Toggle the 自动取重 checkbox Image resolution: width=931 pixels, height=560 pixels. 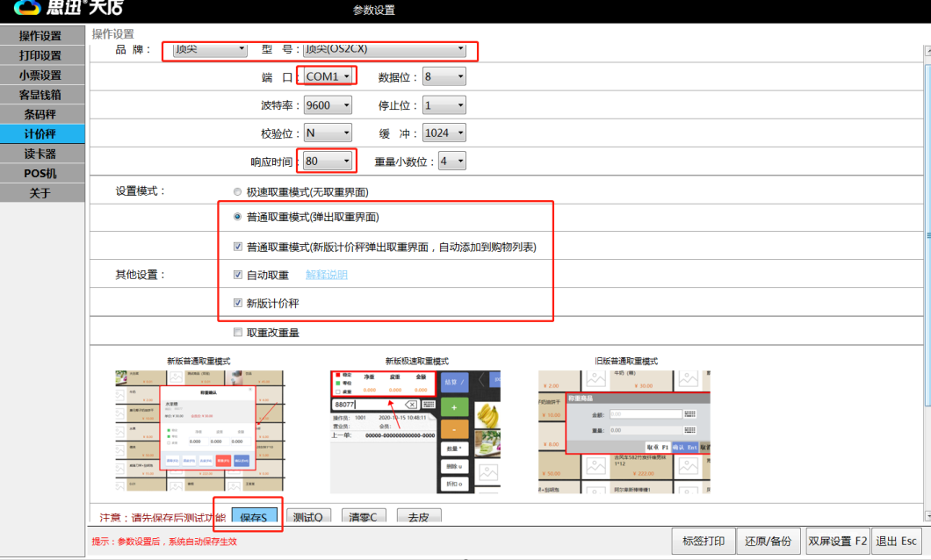coord(238,275)
